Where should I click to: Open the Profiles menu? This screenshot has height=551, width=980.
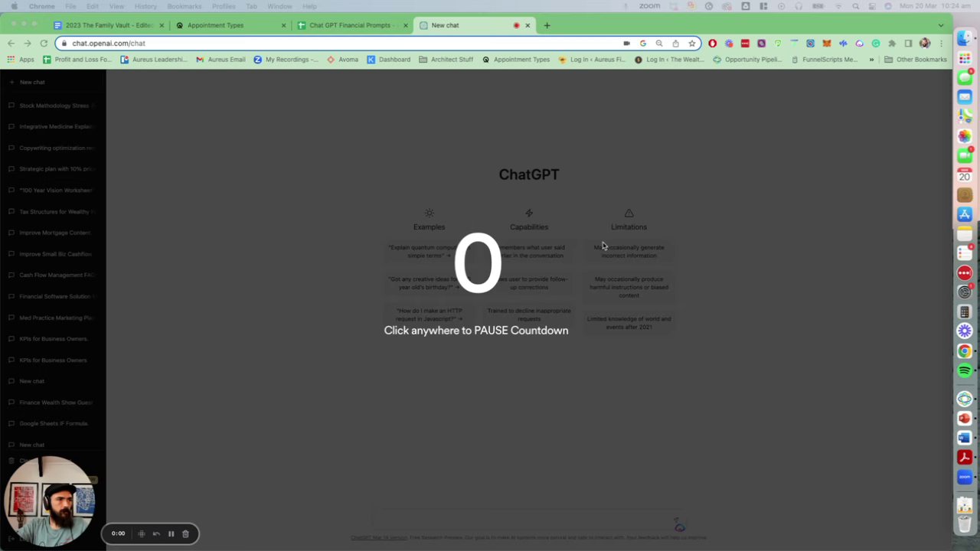tap(224, 6)
